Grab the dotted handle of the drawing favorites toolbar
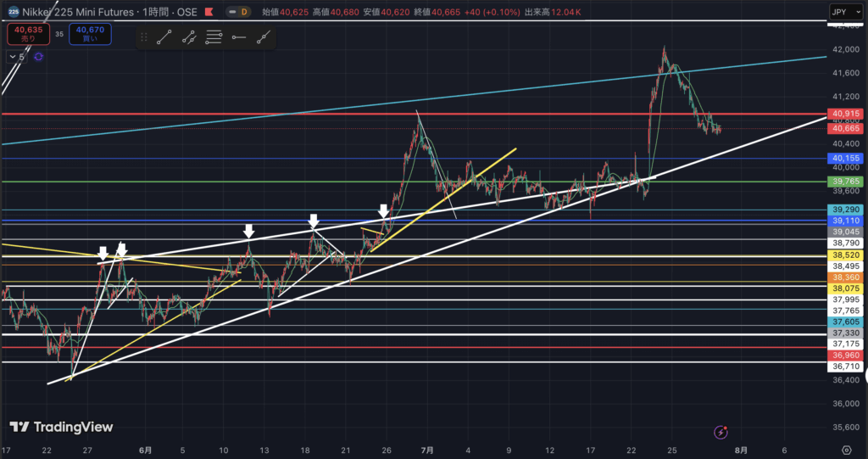Viewport: 868px width, 459px height. (x=144, y=37)
